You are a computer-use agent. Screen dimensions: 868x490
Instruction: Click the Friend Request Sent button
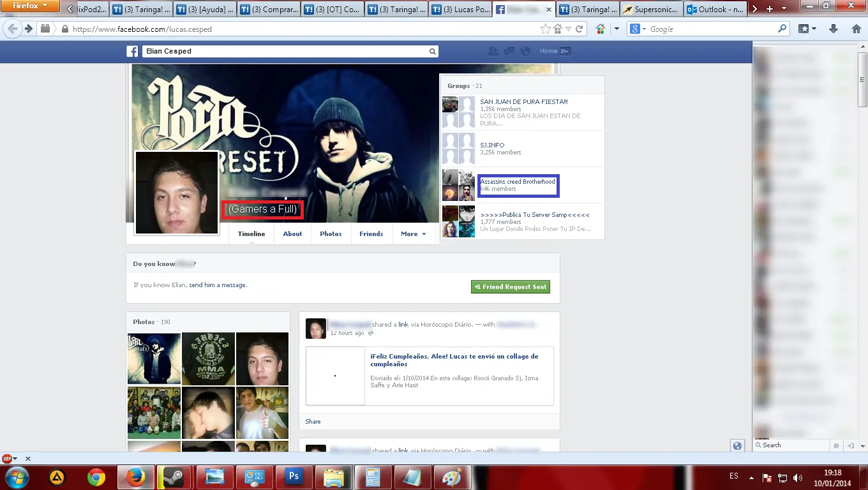(511, 287)
